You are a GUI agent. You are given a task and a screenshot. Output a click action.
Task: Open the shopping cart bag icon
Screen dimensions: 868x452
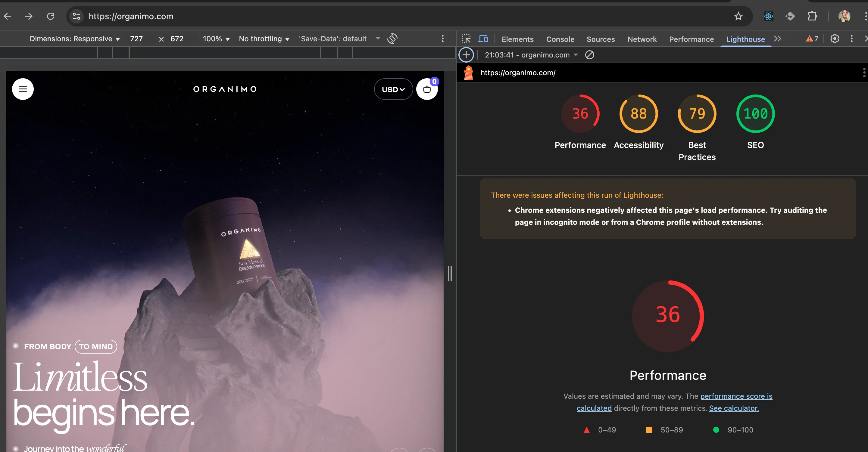427,89
